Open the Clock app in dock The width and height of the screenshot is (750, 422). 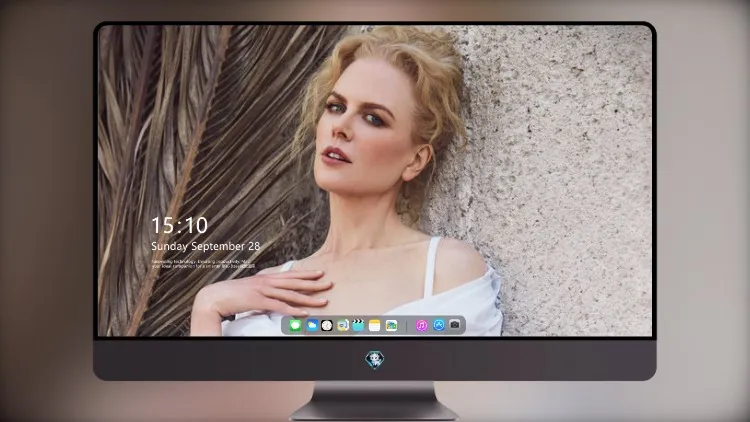pos(327,326)
